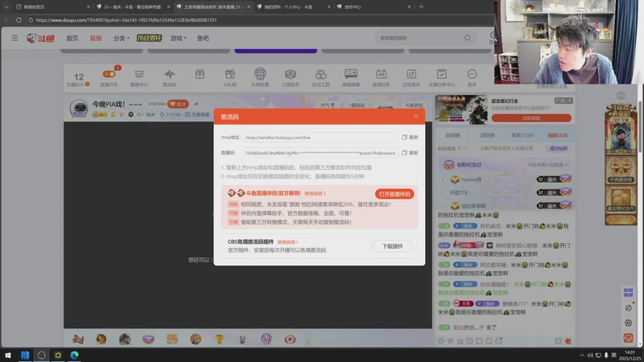Collapse the right-side widget with minus icon
Viewport: 644px width, 362px height.
(621, 96)
